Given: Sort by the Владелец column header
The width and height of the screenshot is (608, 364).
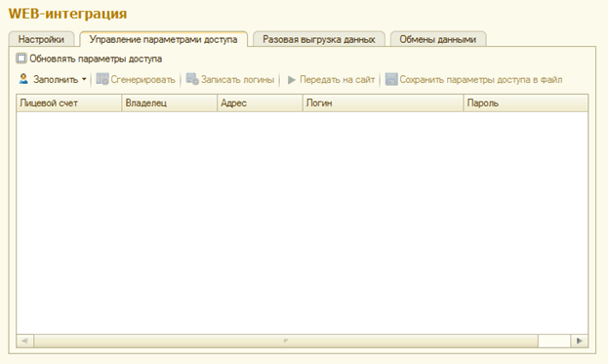Looking at the screenshot, I should pyautogui.click(x=170, y=103).
